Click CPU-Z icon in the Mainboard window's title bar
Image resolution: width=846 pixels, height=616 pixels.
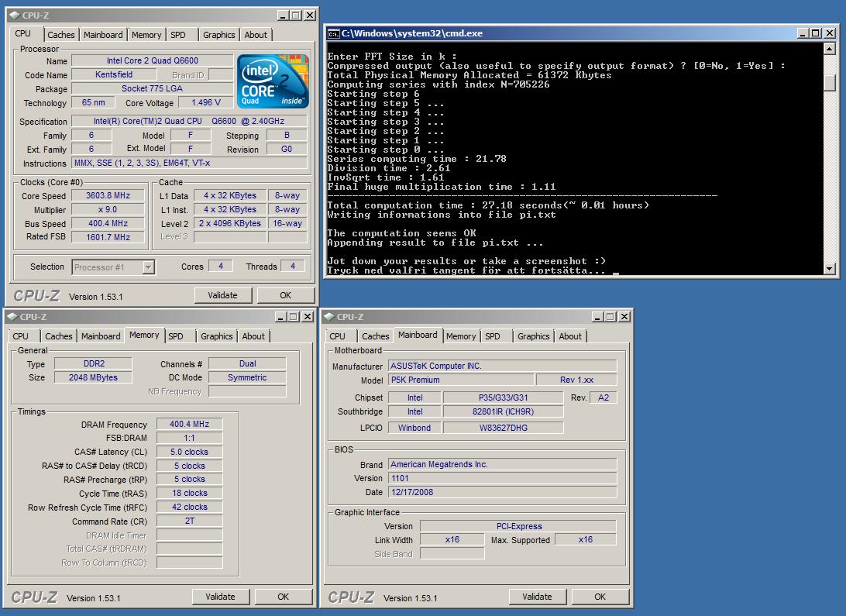330,317
